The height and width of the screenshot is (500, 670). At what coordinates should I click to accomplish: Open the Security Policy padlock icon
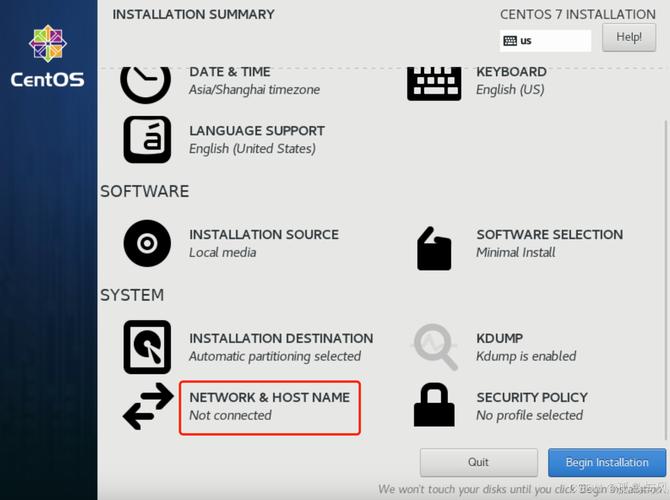pos(434,405)
